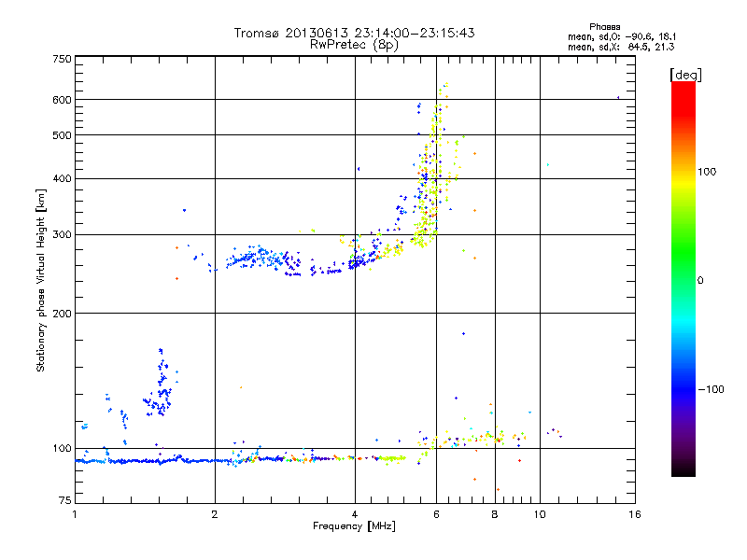
Task: Click the black bottom of the colorbar
Action: point(684,469)
